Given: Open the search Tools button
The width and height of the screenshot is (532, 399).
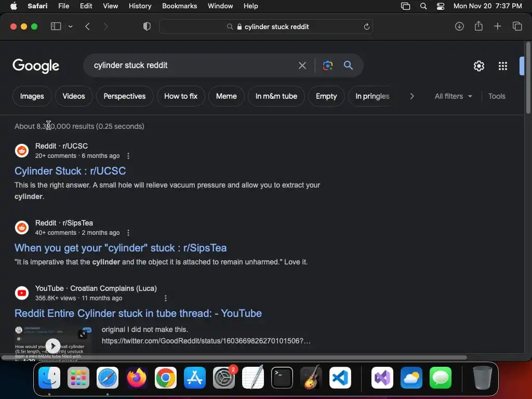Looking at the screenshot, I should [x=497, y=96].
